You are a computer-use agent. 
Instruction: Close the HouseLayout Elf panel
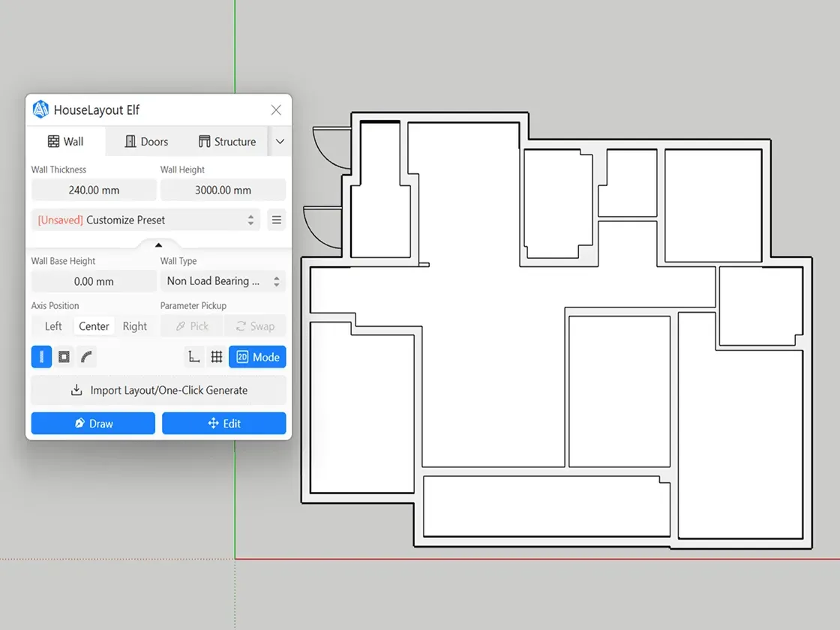click(276, 110)
